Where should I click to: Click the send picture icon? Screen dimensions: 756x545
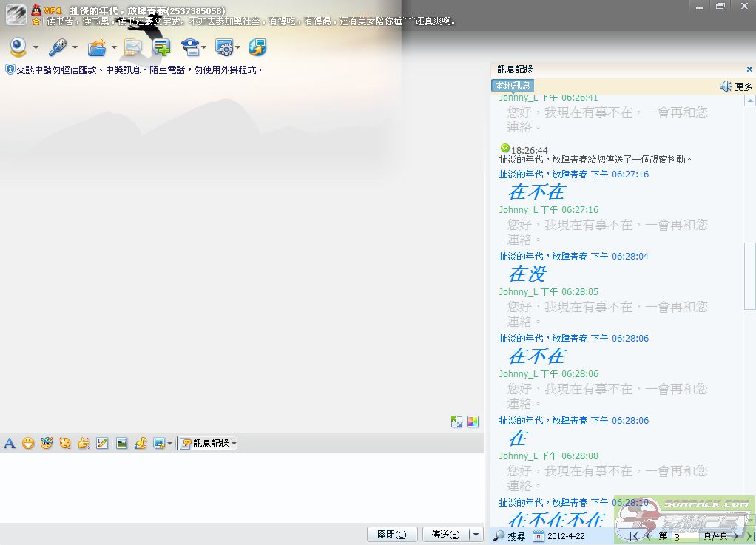click(121, 444)
